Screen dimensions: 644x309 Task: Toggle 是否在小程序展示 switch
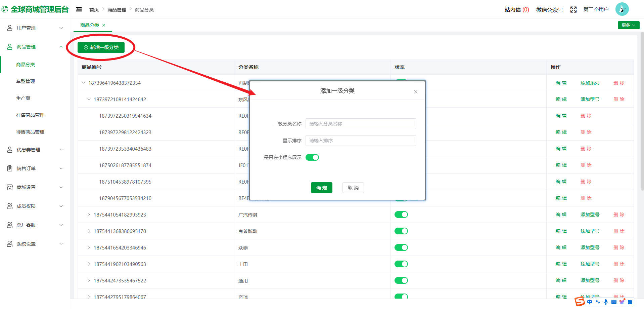pos(312,157)
